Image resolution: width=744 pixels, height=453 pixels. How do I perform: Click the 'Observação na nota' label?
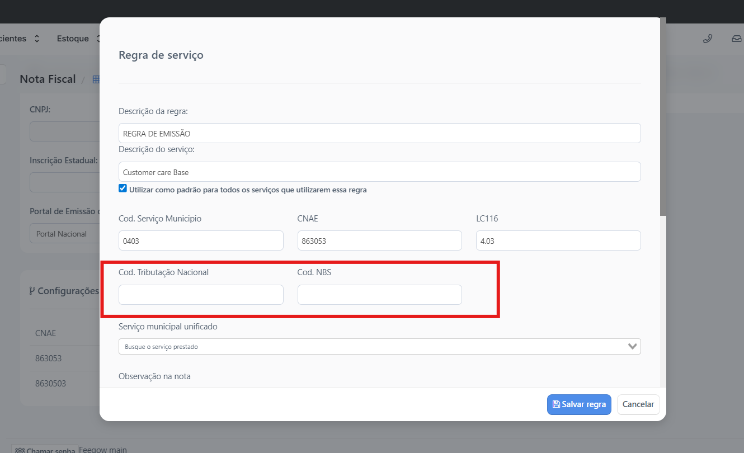point(154,376)
